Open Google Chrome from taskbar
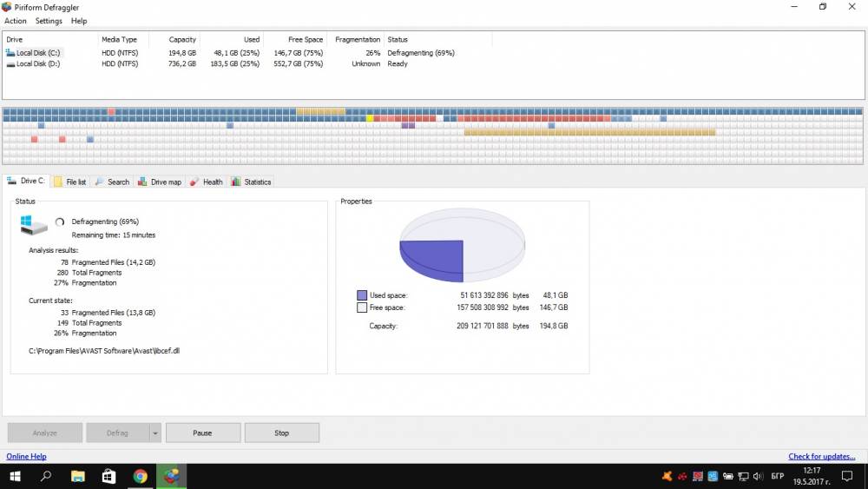Screen dimensions: 868x489 pos(141,476)
